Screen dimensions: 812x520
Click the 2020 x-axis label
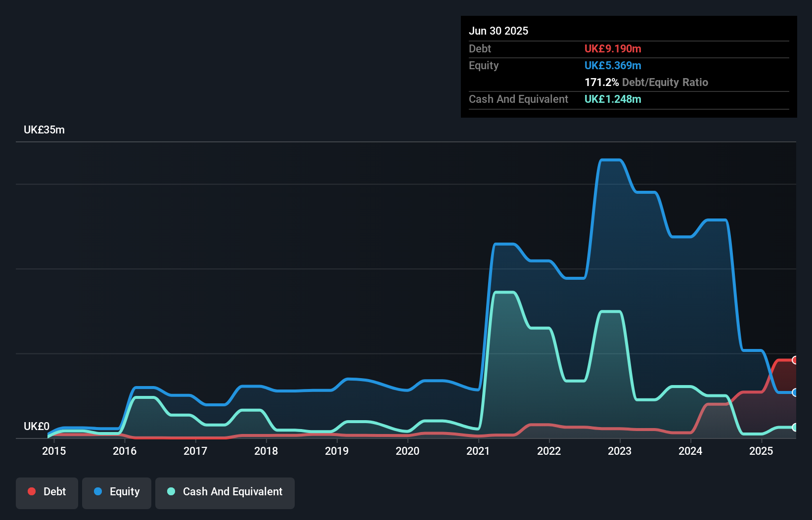(407, 451)
